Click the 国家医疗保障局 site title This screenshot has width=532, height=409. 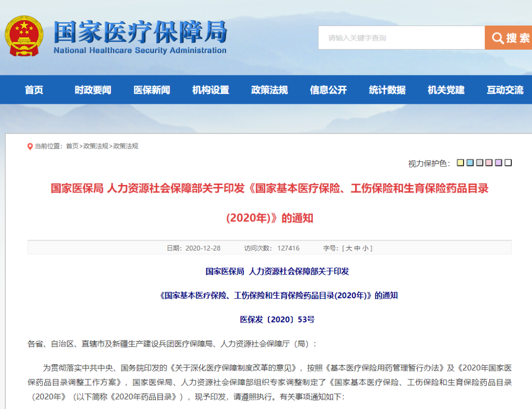click(140, 32)
